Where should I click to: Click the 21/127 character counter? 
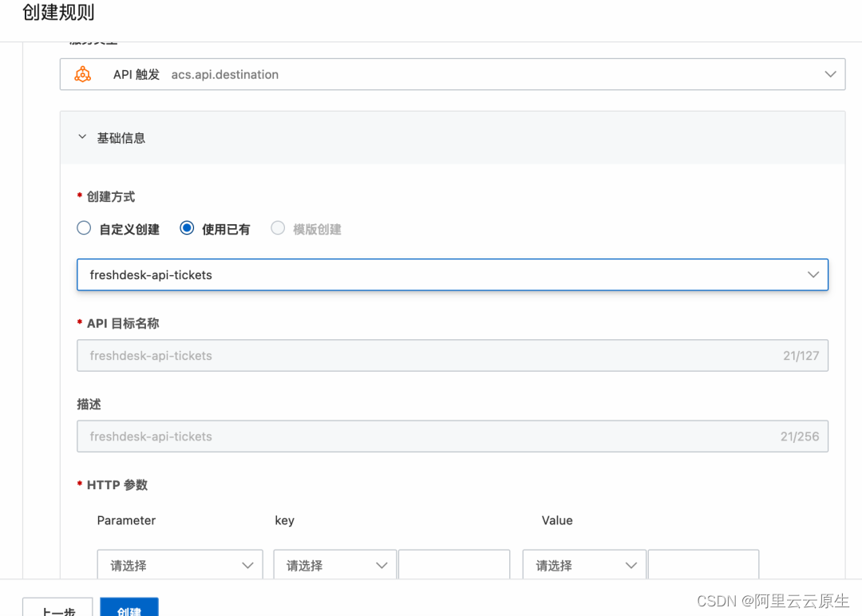[801, 356]
